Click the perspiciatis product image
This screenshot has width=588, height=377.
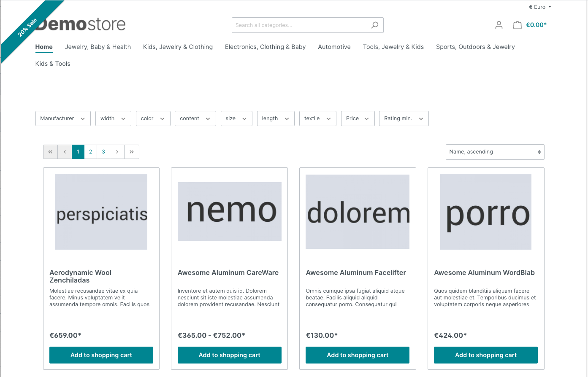[x=101, y=212]
